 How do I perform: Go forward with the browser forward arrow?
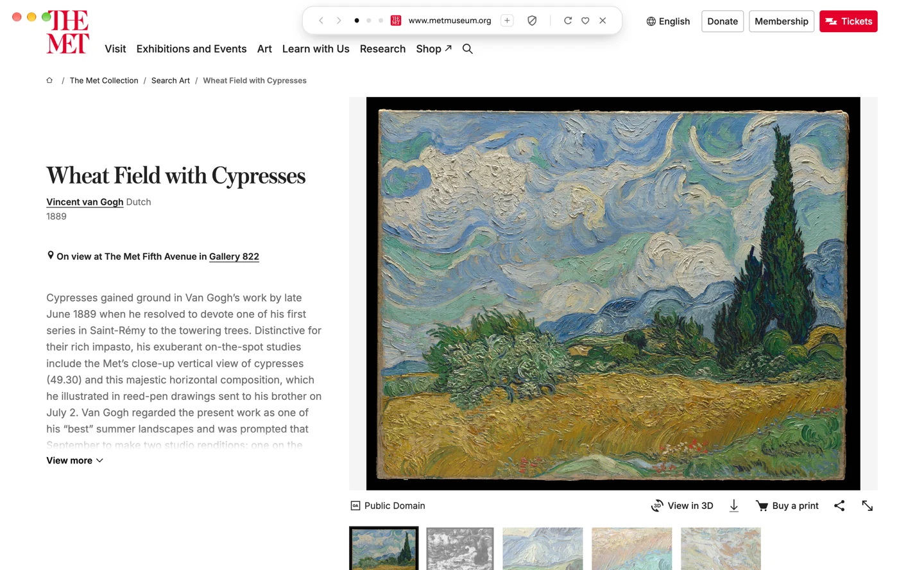(339, 21)
